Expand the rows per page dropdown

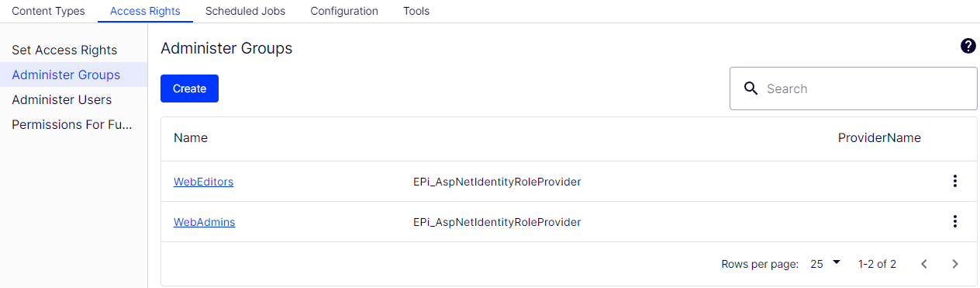(825, 264)
